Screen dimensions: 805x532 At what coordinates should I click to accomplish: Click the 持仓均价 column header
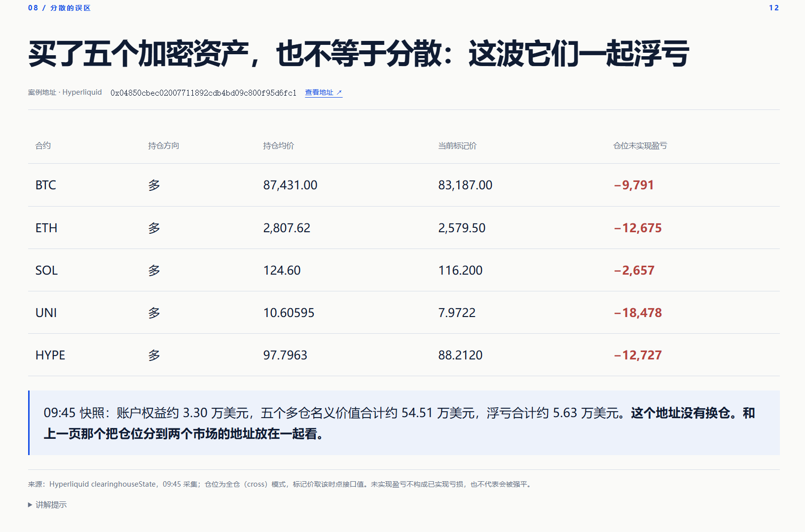point(279,145)
